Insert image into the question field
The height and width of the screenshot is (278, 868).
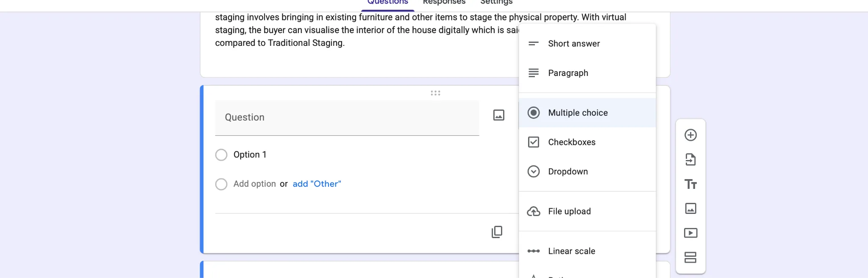click(499, 115)
